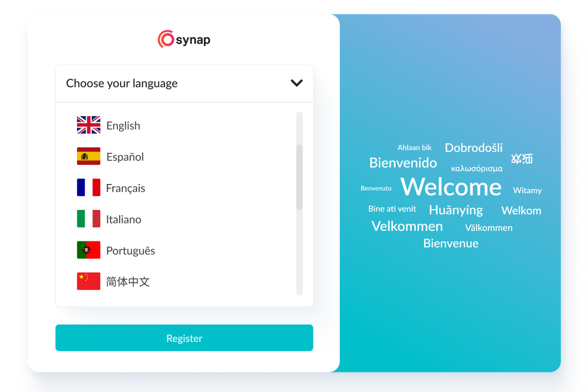Select the Italy flag icon
This screenshot has height=392, width=588.
(x=88, y=218)
